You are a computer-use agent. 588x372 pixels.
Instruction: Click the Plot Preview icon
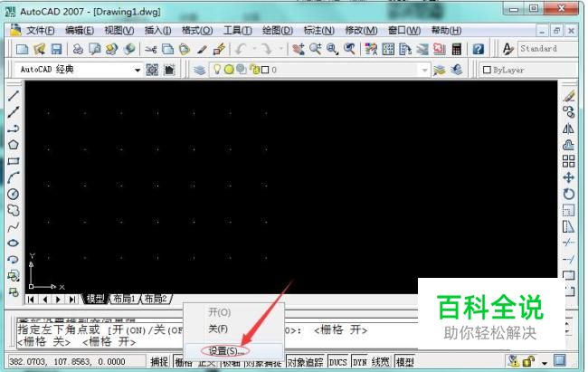click(x=94, y=49)
